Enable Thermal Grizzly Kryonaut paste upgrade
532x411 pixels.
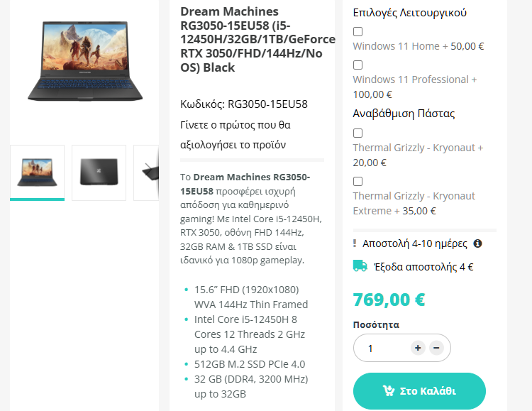coord(358,133)
